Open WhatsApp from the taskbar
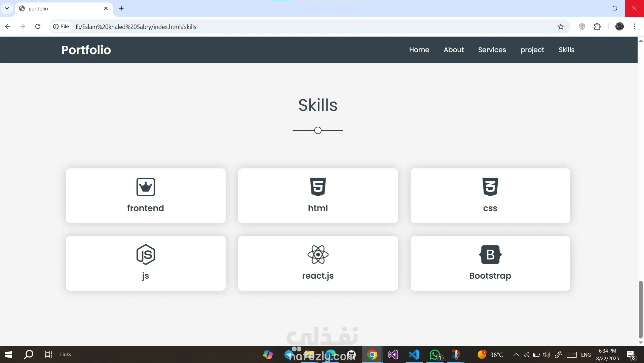The image size is (644, 363). click(x=435, y=355)
